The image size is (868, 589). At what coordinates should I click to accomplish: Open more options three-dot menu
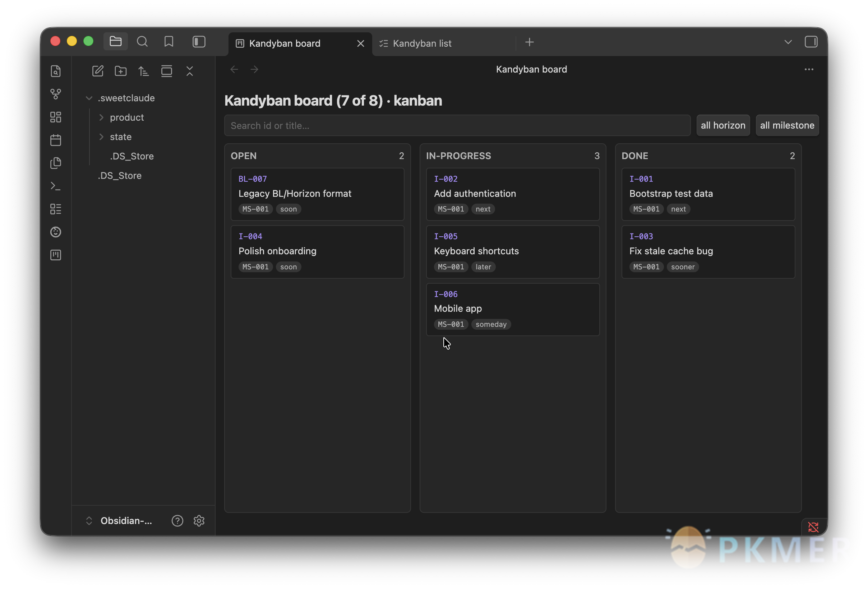[x=809, y=69]
